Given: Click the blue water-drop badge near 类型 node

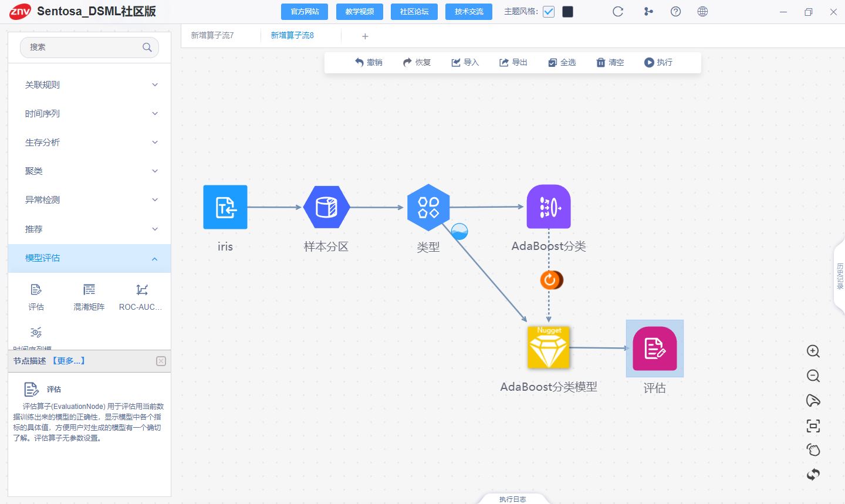Looking at the screenshot, I should pos(459,231).
